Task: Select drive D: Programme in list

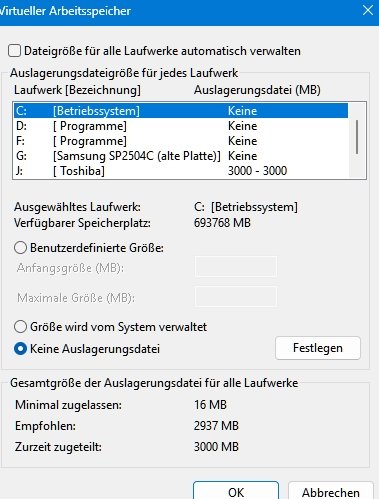Action: [181, 126]
